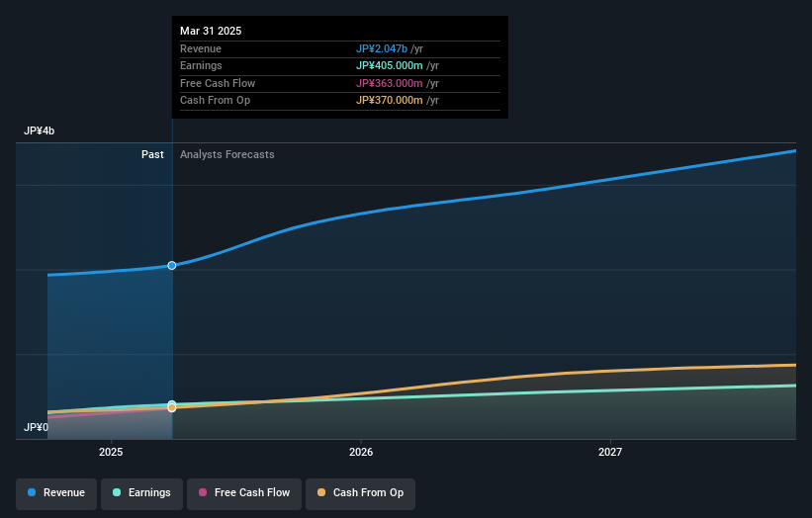
Task: Click the 2026 x-axis label
Action: 361,453
